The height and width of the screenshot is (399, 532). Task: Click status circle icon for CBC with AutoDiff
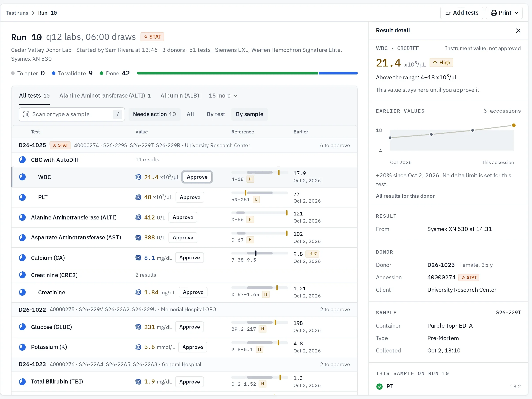22,160
